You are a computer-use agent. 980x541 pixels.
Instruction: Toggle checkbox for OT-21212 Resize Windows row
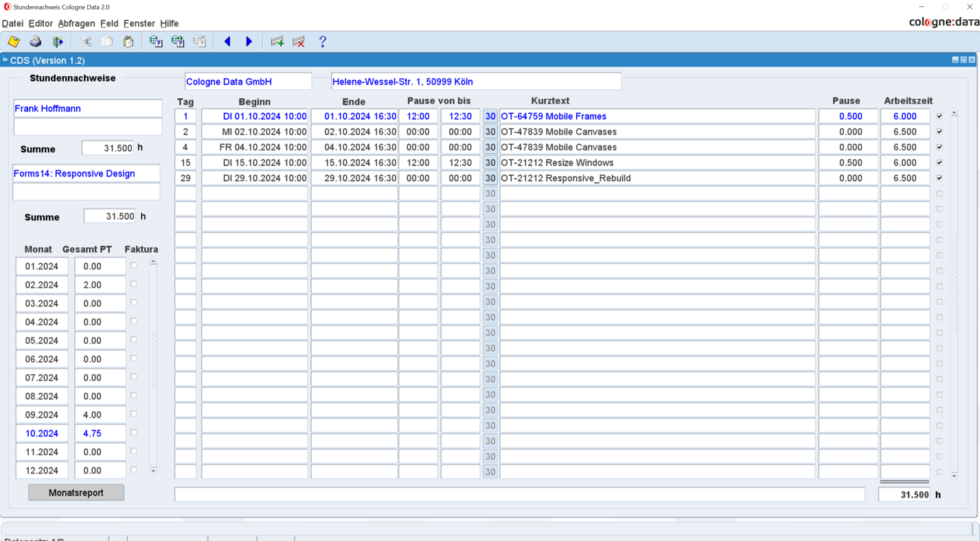[x=939, y=163]
